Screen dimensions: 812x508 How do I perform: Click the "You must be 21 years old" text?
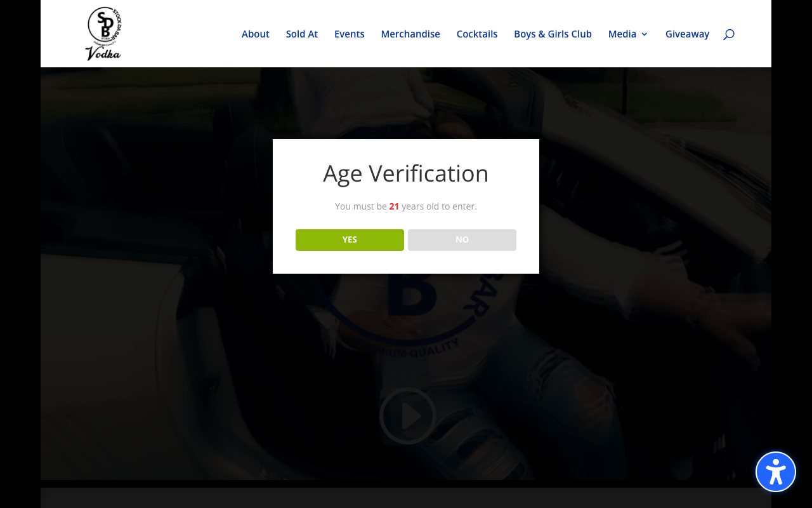click(406, 206)
